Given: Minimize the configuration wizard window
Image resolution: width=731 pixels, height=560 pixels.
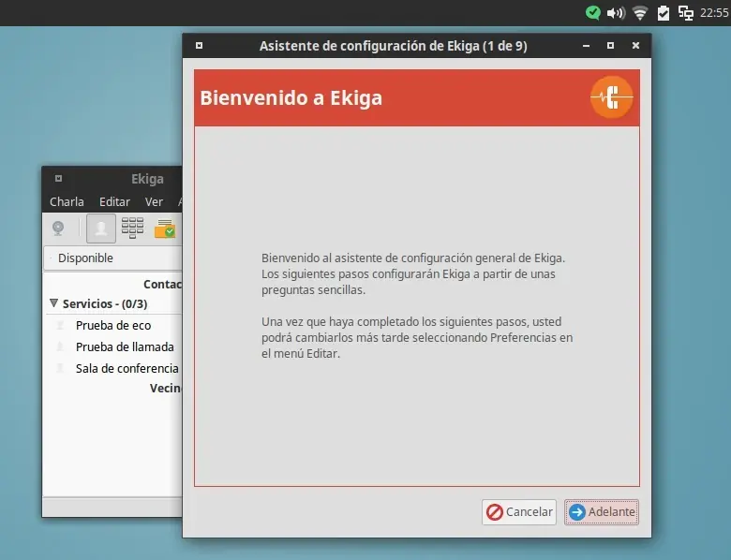Looking at the screenshot, I should click(586, 46).
